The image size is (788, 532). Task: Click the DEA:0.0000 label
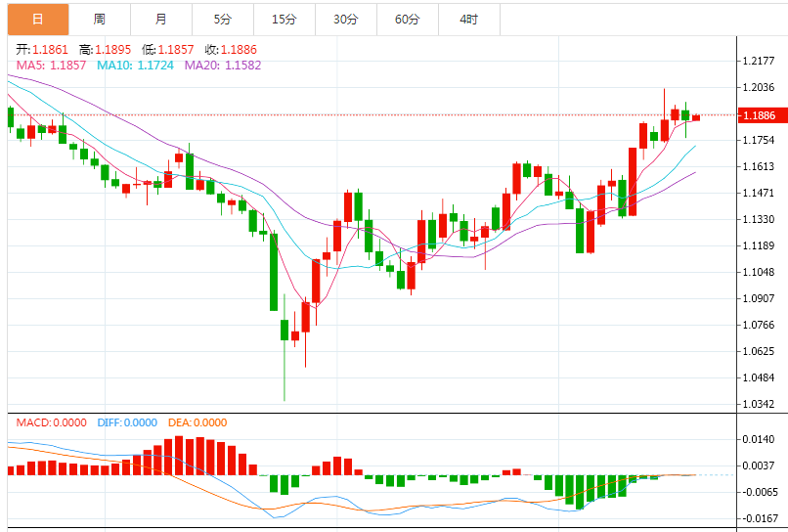[197, 422]
